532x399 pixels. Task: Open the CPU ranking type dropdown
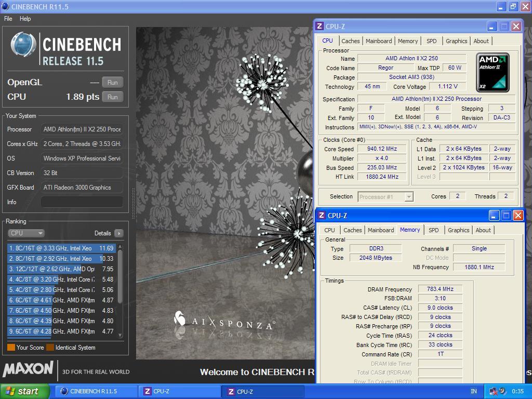point(26,233)
